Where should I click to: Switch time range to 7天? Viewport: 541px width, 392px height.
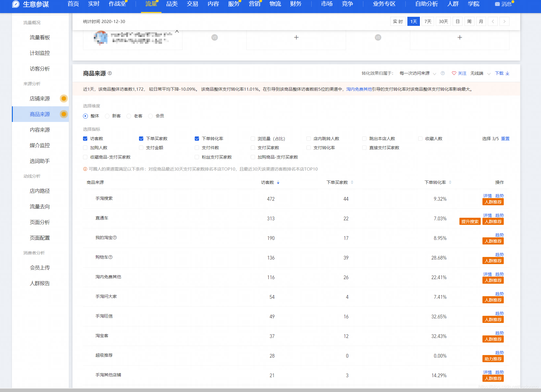point(428,21)
